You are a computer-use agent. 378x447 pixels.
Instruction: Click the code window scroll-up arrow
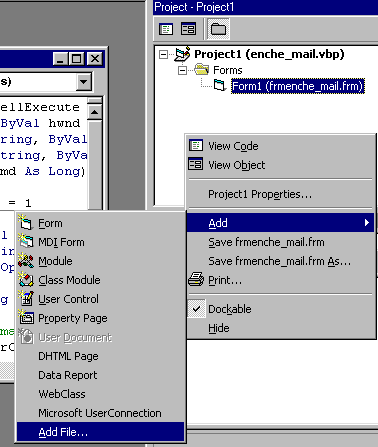pyautogui.click(x=94, y=112)
